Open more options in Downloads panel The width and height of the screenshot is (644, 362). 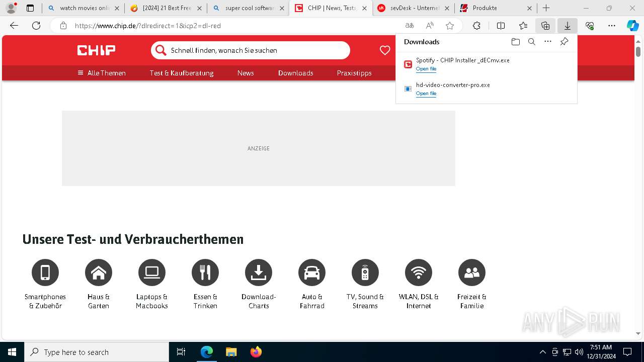548,42
